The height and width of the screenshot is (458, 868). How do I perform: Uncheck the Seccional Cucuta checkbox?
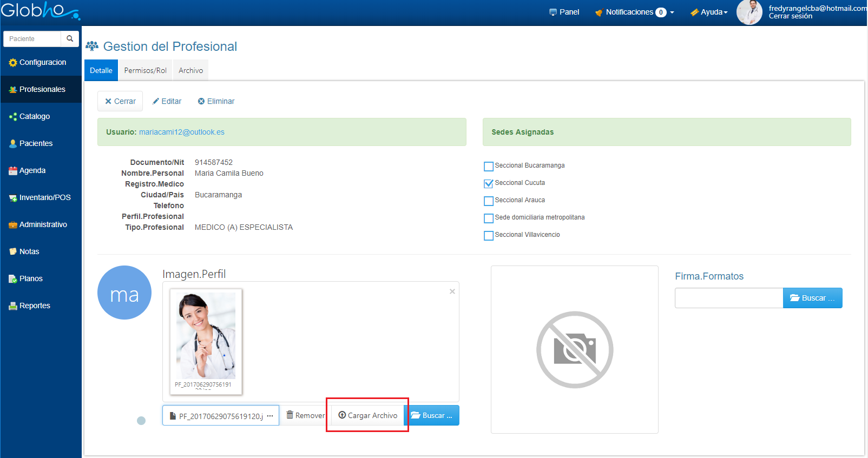[x=489, y=184]
